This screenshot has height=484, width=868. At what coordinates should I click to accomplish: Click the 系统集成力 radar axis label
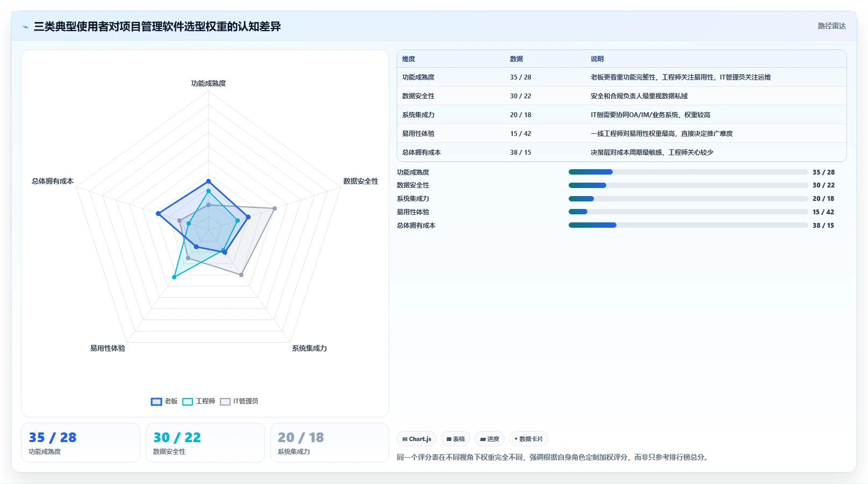click(309, 348)
